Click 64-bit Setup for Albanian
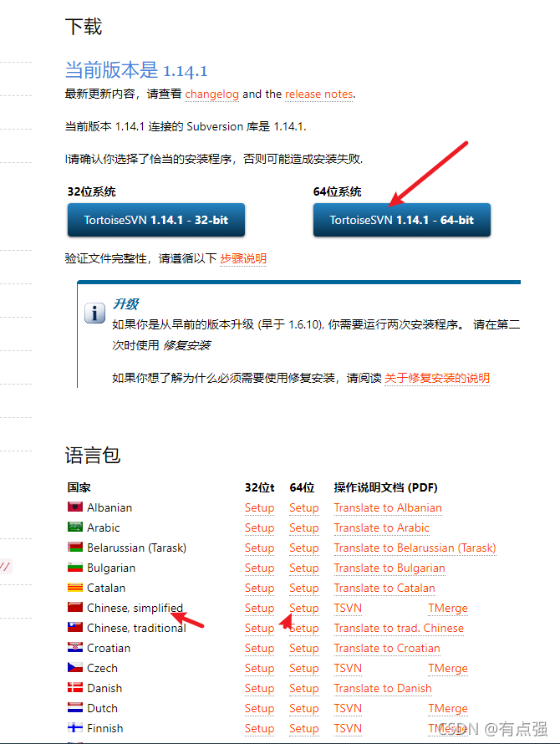This screenshot has height=744, width=560. (304, 507)
